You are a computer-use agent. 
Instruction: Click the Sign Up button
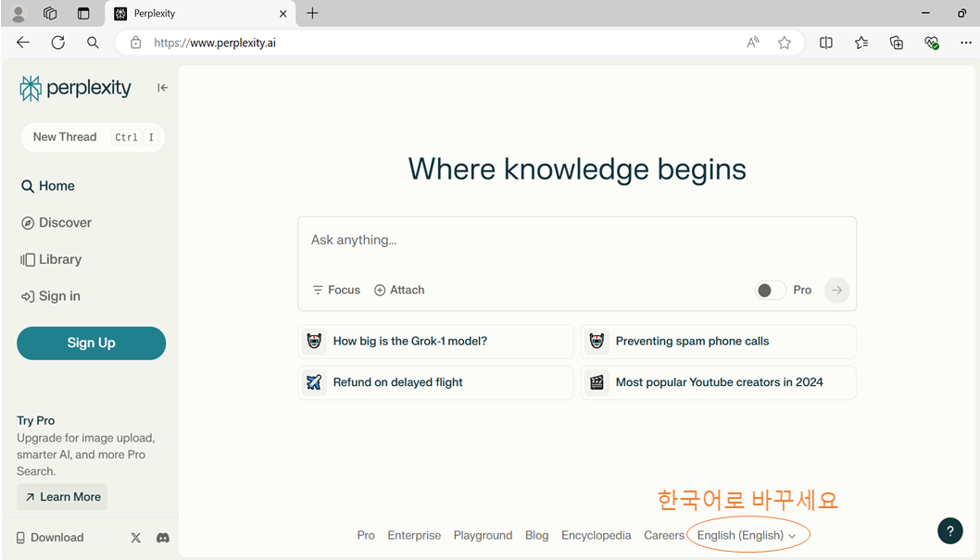pos(92,342)
